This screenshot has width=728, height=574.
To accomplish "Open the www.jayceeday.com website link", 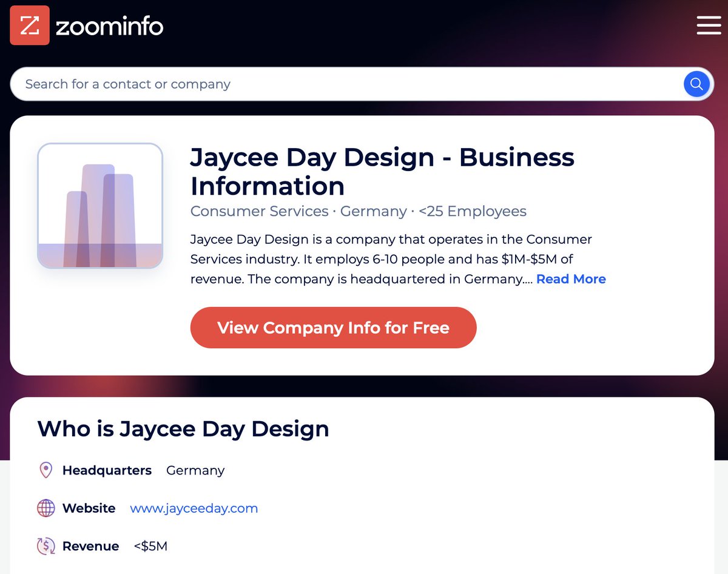I will (x=194, y=508).
